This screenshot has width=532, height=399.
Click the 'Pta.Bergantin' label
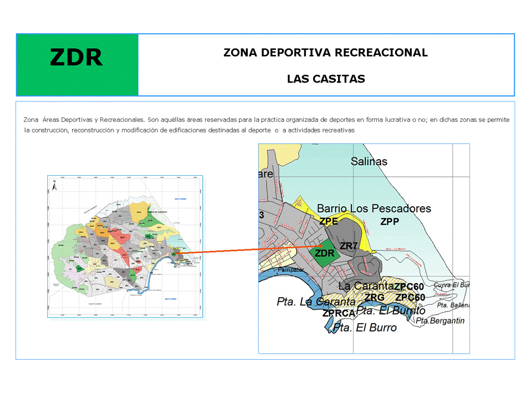point(440,321)
